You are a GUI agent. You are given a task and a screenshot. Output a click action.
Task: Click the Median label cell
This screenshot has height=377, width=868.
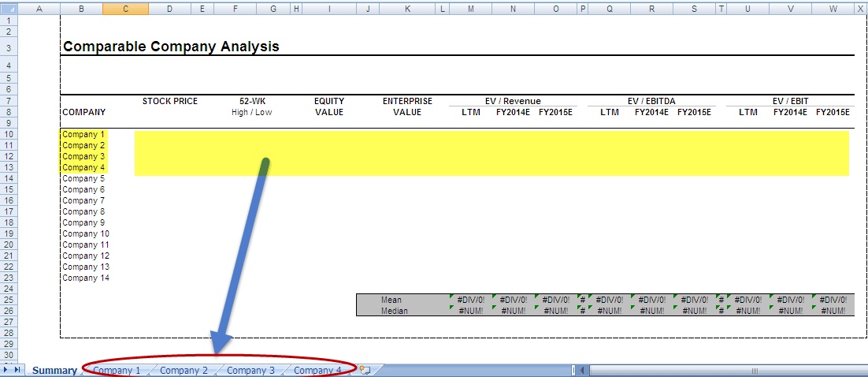(x=394, y=311)
